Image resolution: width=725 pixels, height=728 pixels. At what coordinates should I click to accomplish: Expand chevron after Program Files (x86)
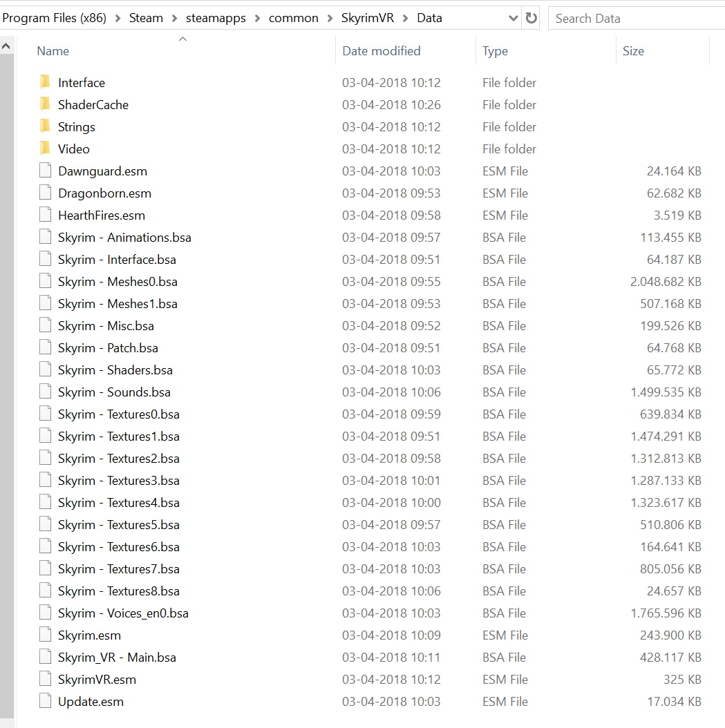click(x=118, y=18)
